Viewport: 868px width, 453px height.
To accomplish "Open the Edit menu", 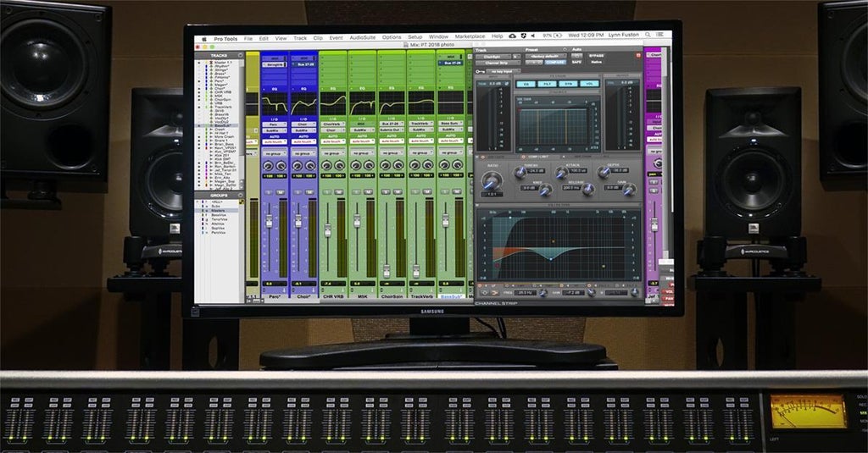I will click(x=264, y=39).
